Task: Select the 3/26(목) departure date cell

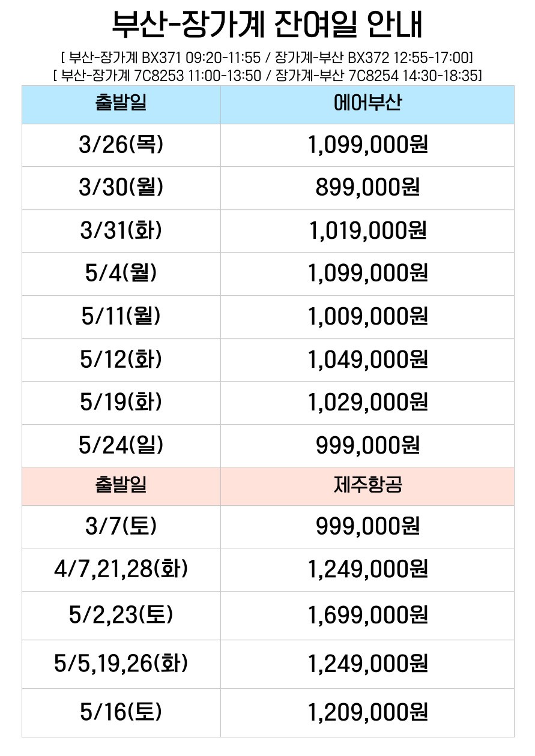Action: tap(121, 145)
